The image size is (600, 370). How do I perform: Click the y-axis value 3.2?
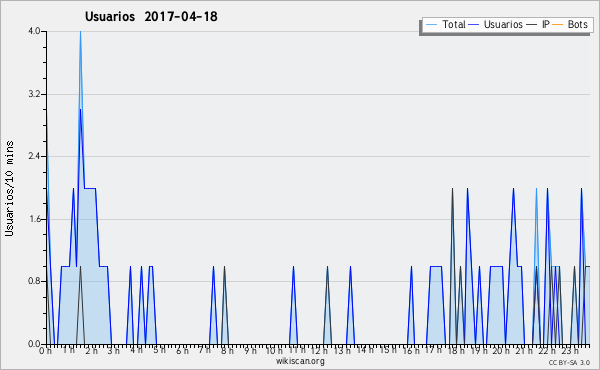click(x=34, y=94)
